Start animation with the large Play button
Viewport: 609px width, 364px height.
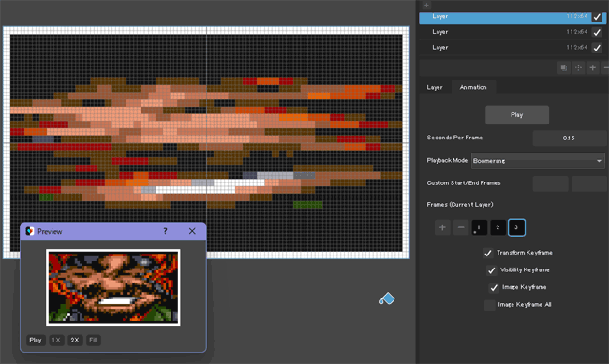517,115
